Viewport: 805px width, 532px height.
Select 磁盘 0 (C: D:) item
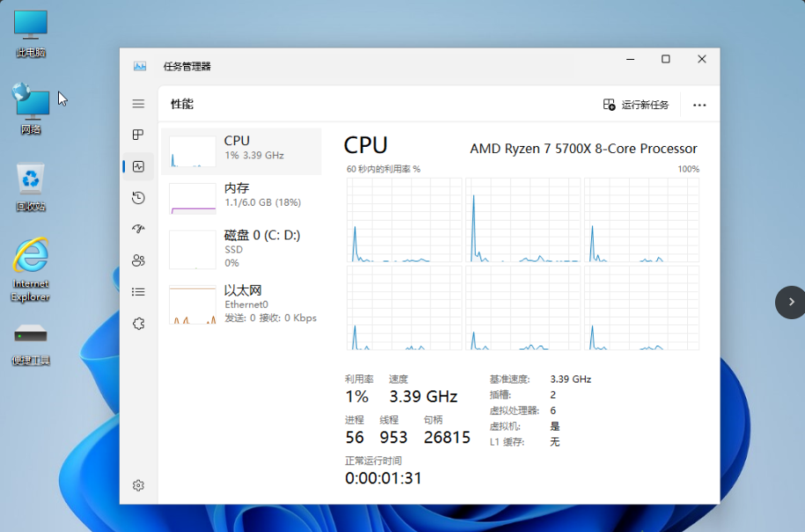click(241, 248)
